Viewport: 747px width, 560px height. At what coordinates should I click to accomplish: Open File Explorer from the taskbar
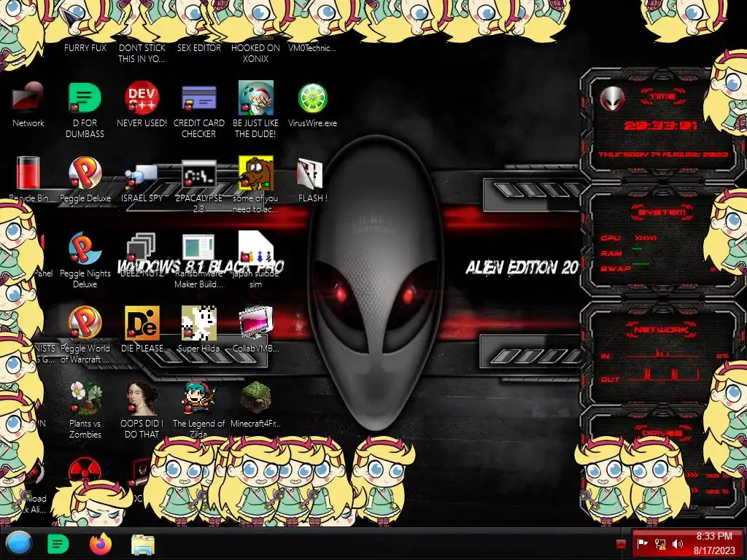pos(143,544)
